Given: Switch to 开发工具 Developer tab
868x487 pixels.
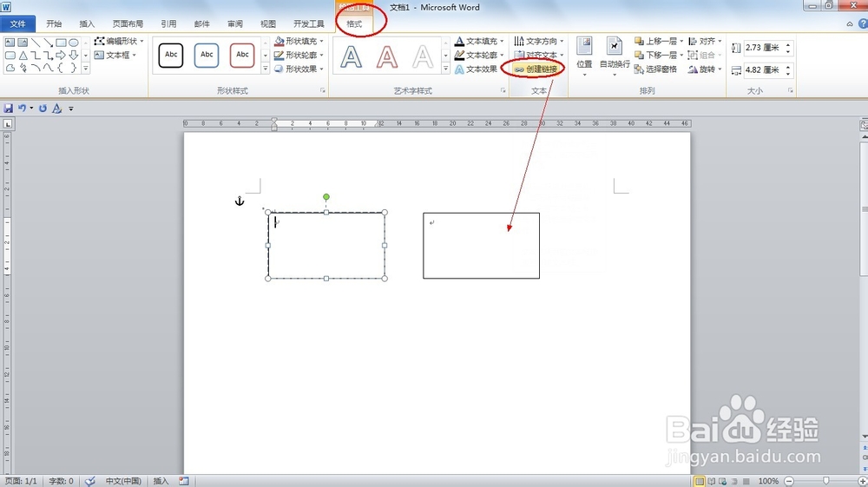Looking at the screenshot, I should tap(309, 23).
